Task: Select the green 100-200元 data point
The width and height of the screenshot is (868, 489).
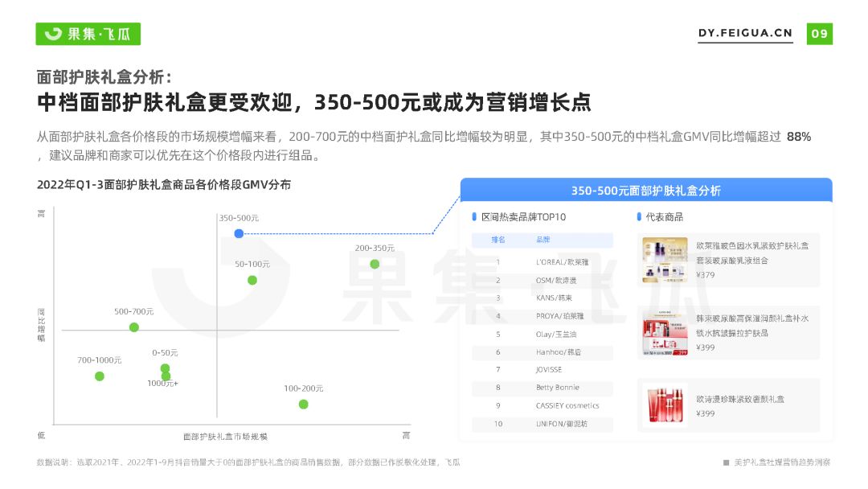Action: (303, 405)
